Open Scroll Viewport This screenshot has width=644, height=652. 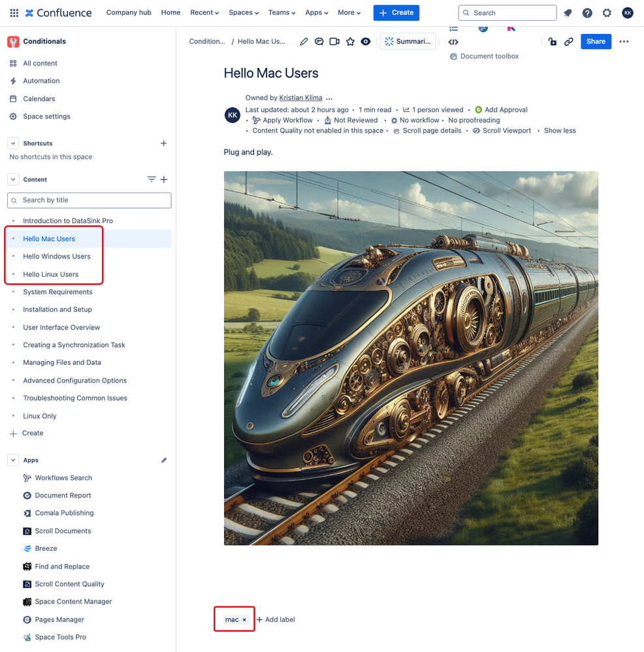pyautogui.click(x=502, y=131)
